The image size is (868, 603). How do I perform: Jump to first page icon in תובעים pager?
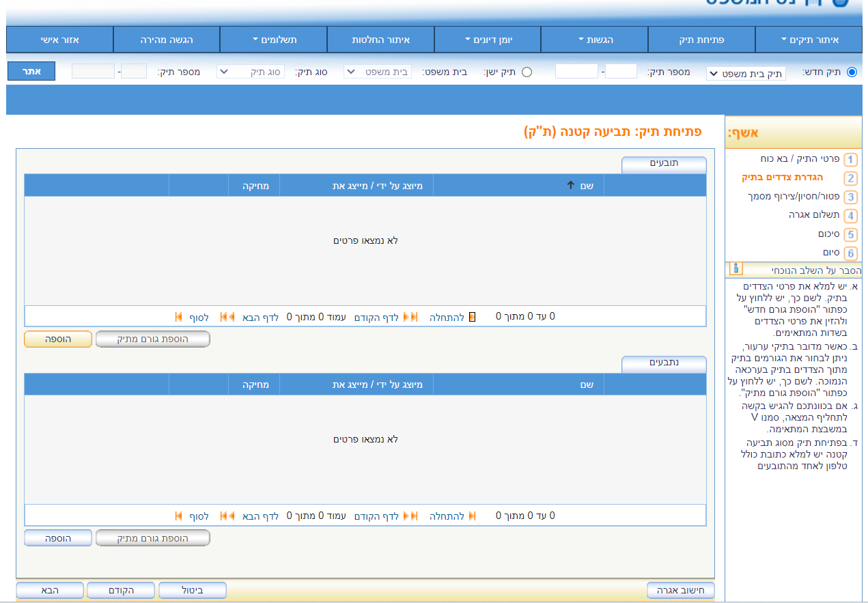pyautogui.click(x=472, y=317)
